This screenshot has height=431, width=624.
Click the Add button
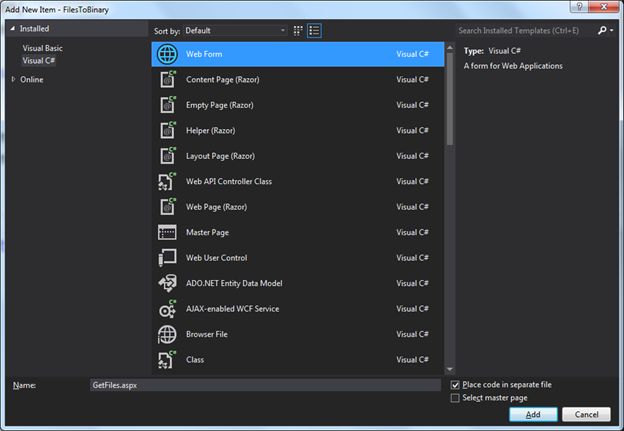(533, 414)
